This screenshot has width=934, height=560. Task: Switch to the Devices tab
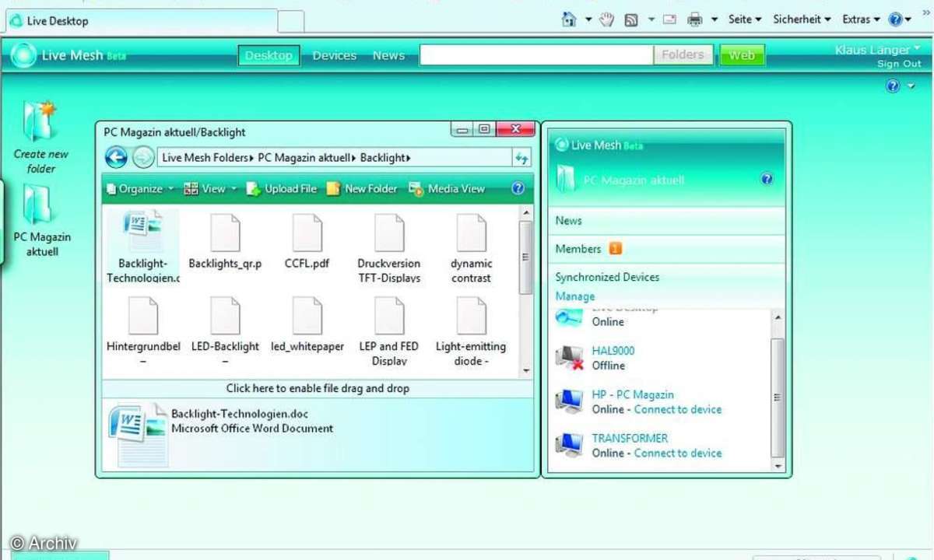point(335,55)
